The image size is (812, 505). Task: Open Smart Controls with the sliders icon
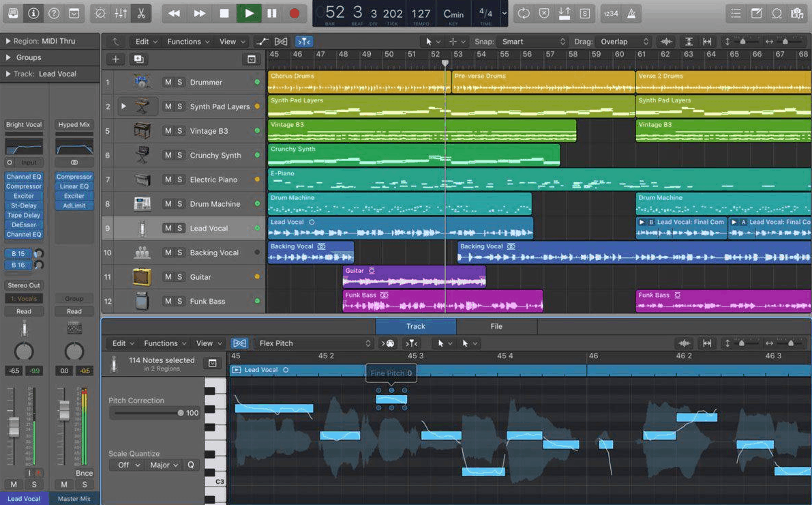[x=120, y=13]
